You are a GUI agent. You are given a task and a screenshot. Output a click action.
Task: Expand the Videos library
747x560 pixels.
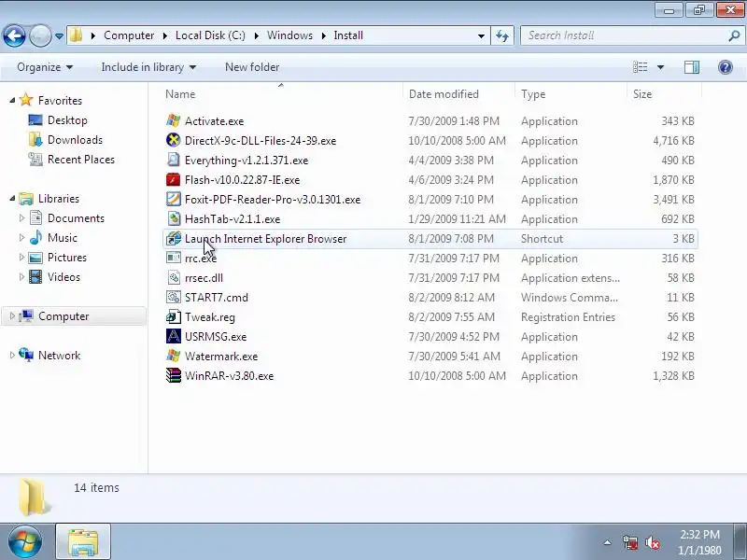point(21,276)
